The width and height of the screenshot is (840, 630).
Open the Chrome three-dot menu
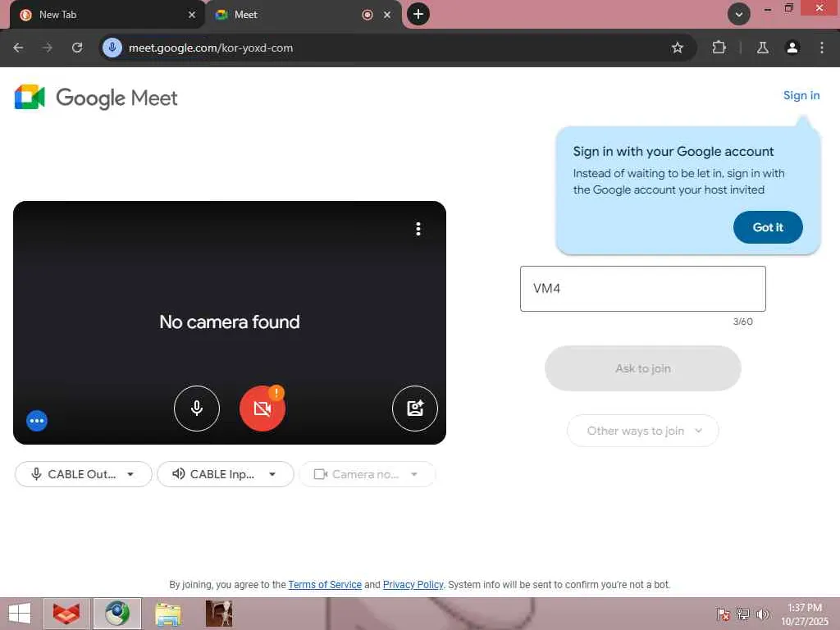point(821,48)
